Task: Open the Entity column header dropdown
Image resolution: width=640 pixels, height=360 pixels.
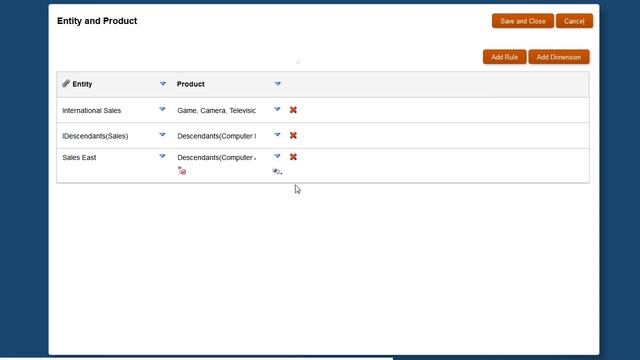Action: point(163,84)
